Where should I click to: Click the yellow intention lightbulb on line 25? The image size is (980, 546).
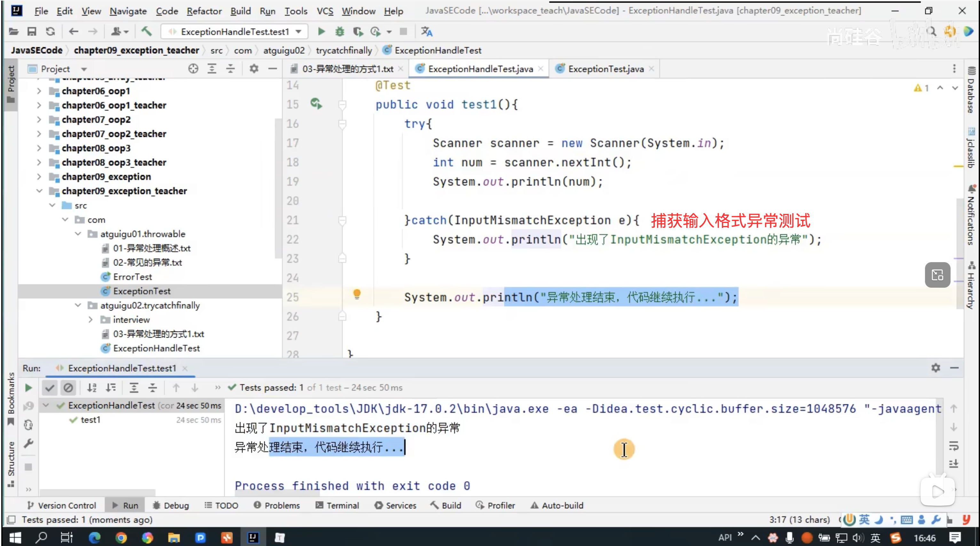357,294
